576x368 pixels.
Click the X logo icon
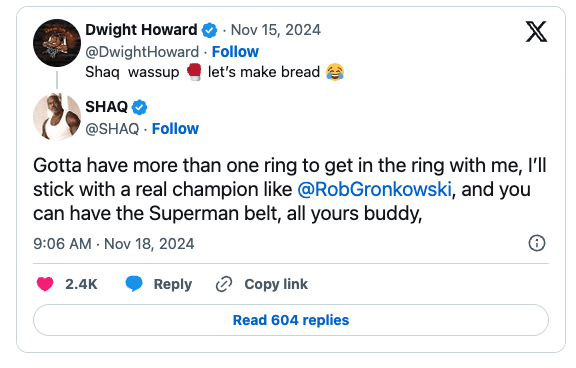(536, 32)
